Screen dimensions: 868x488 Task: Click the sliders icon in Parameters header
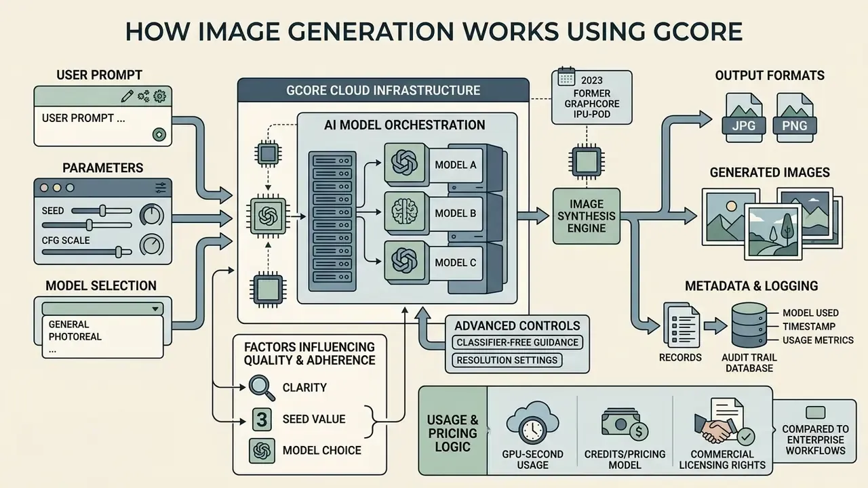pos(161,188)
